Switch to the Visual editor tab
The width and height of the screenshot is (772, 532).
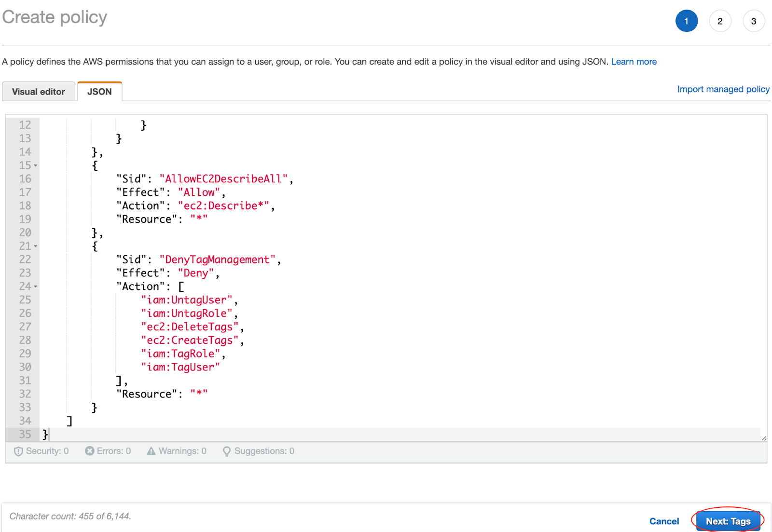click(x=39, y=92)
